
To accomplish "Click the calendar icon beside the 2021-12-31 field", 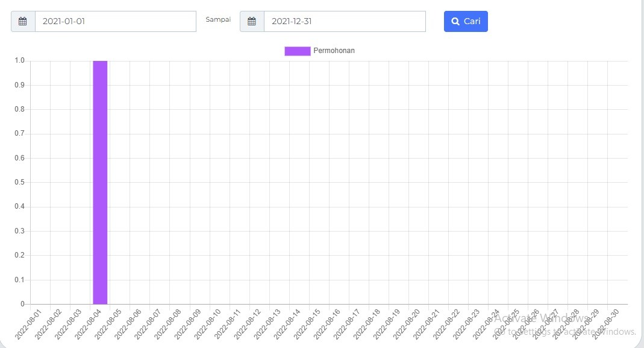I will tap(252, 22).
